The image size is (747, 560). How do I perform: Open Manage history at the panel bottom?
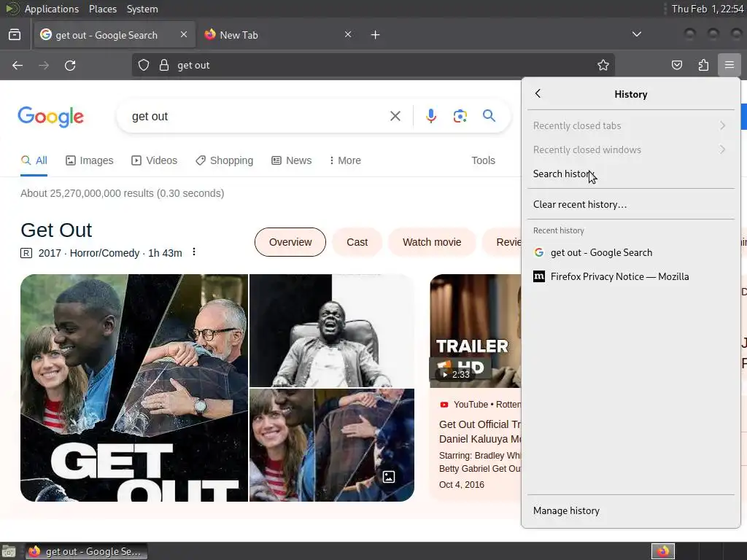pos(631,510)
